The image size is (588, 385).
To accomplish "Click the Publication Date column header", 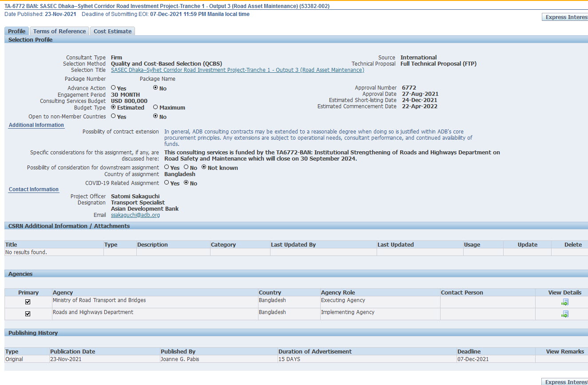I will (x=72, y=352).
